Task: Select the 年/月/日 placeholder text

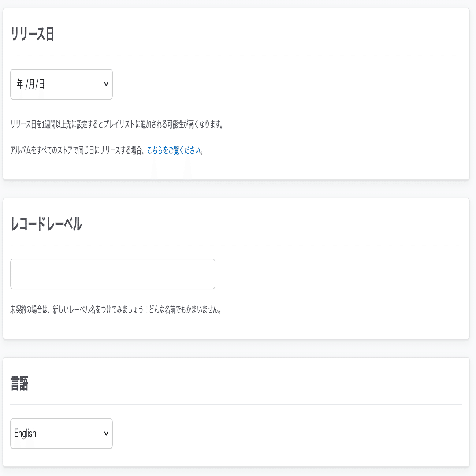Action: 31,84
